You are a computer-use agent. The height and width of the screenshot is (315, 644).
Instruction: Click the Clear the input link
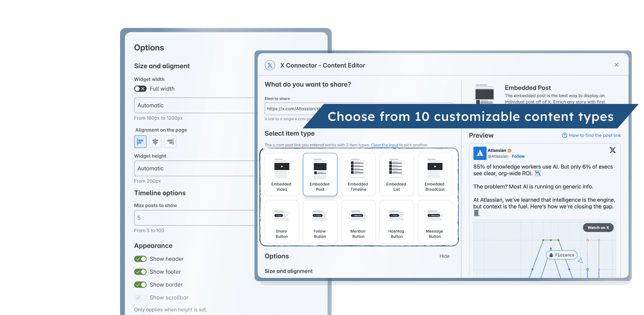385,145
